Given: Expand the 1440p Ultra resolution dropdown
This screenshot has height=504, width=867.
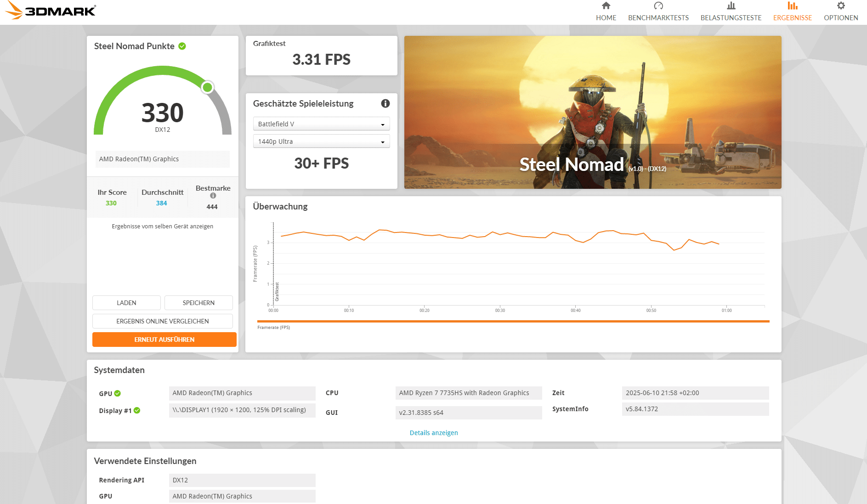Looking at the screenshot, I should pyautogui.click(x=321, y=142).
